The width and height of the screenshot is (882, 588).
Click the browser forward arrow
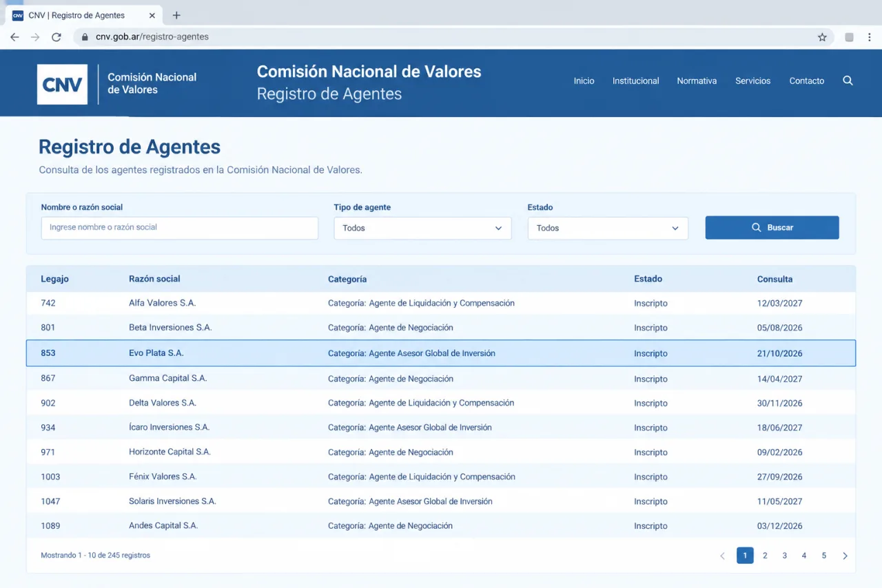pyautogui.click(x=35, y=37)
